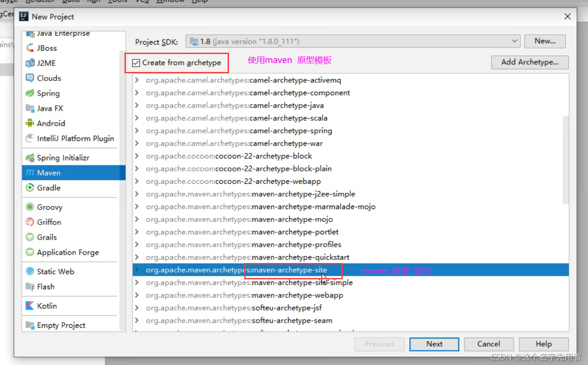Click the Flash folder icon
Viewport: 588px width, 365px height.
[30, 287]
